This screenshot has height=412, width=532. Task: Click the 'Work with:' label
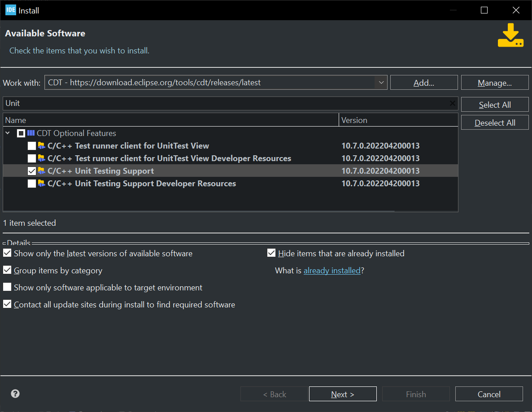(22, 83)
